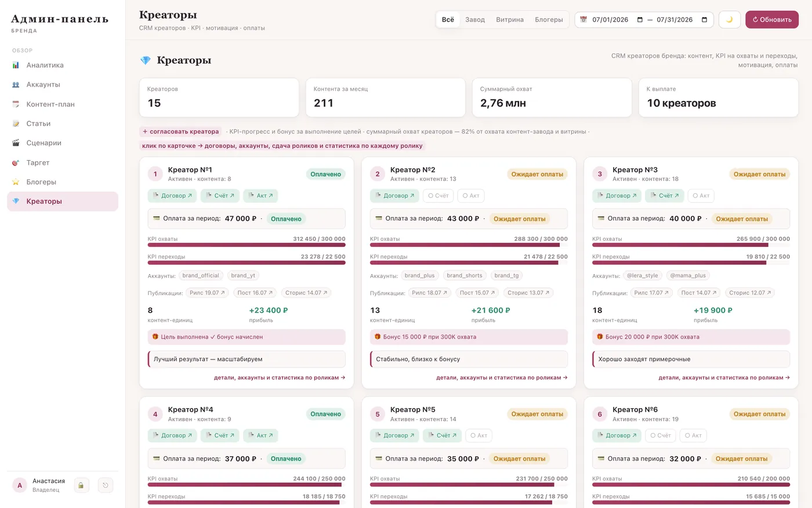Click the brand_official account chip
Image resolution: width=812 pixels, height=508 pixels.
coord(201,276)
